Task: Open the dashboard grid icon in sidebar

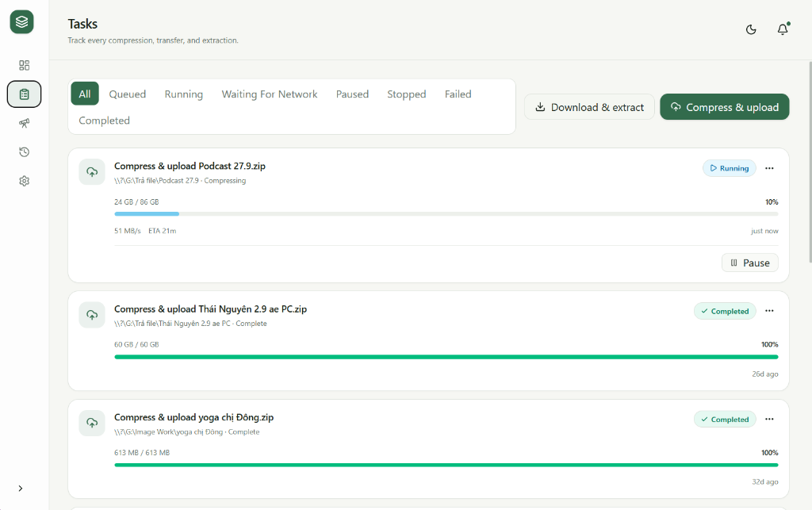Action: click(x=24, y=65)
